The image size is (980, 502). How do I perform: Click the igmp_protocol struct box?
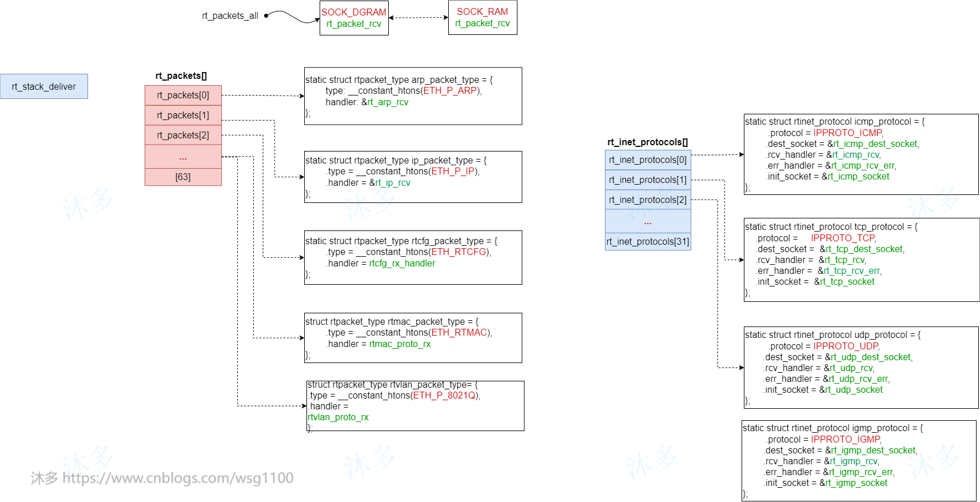click(x=859, y=461)
